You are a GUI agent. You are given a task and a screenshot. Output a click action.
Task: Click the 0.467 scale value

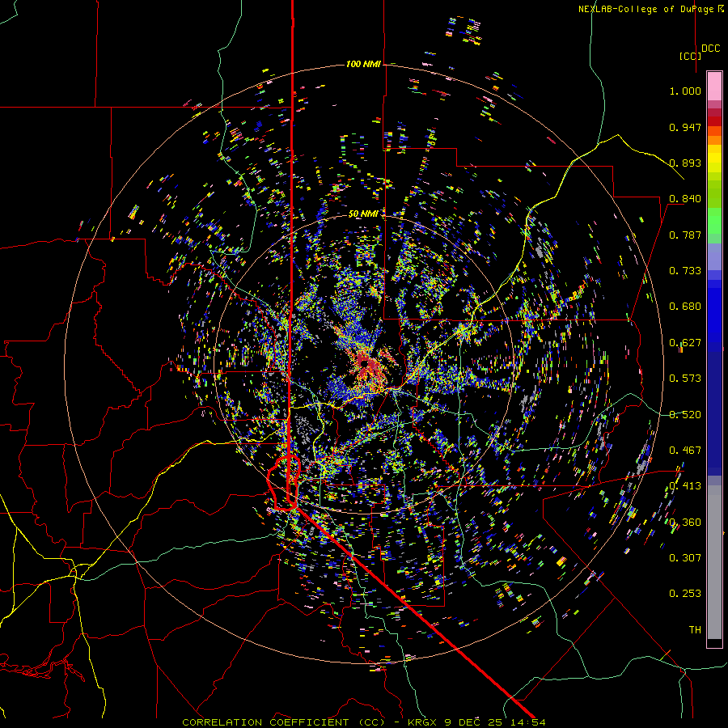[685, 451]
